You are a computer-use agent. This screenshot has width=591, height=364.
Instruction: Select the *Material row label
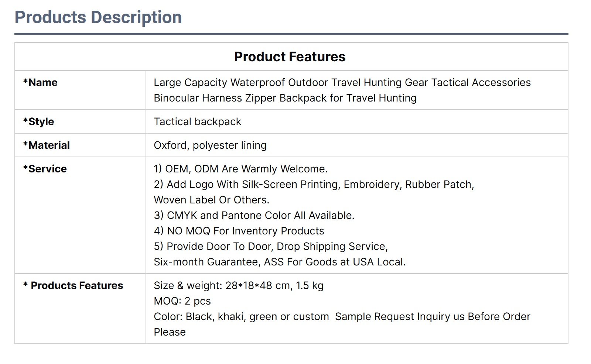46,145
